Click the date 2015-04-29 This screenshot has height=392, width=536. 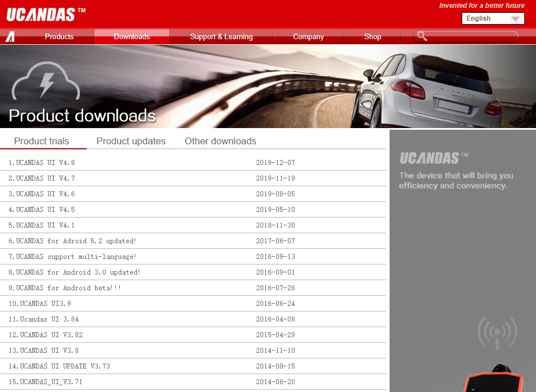click(276, 335)
